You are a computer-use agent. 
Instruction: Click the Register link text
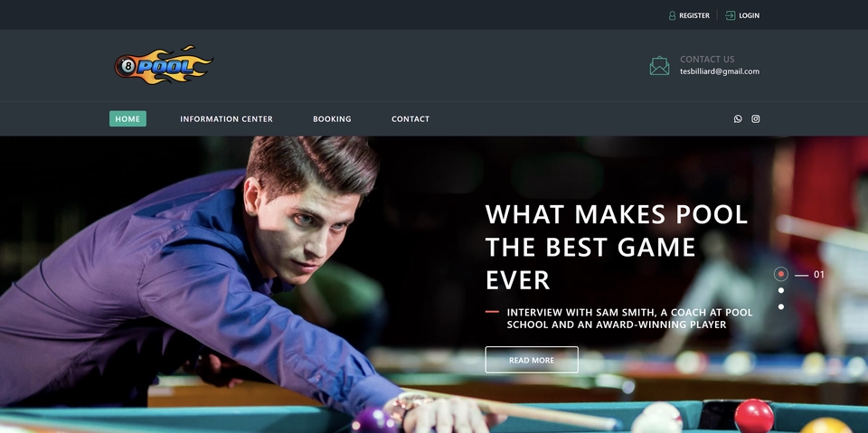click(x=694, y=15)
